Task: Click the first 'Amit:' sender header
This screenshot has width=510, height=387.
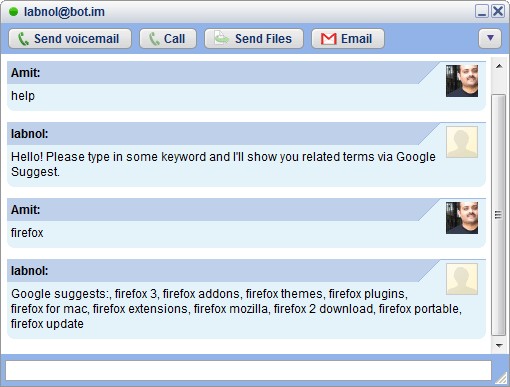Action: (x=25, y=73)
